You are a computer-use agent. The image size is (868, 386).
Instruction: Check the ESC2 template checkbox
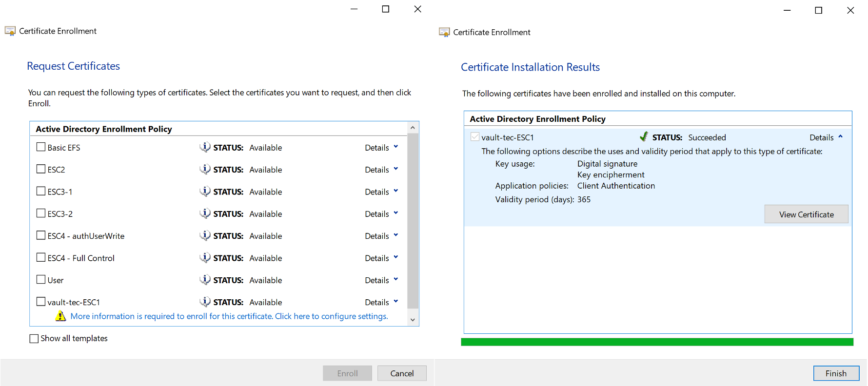(41, 169)
